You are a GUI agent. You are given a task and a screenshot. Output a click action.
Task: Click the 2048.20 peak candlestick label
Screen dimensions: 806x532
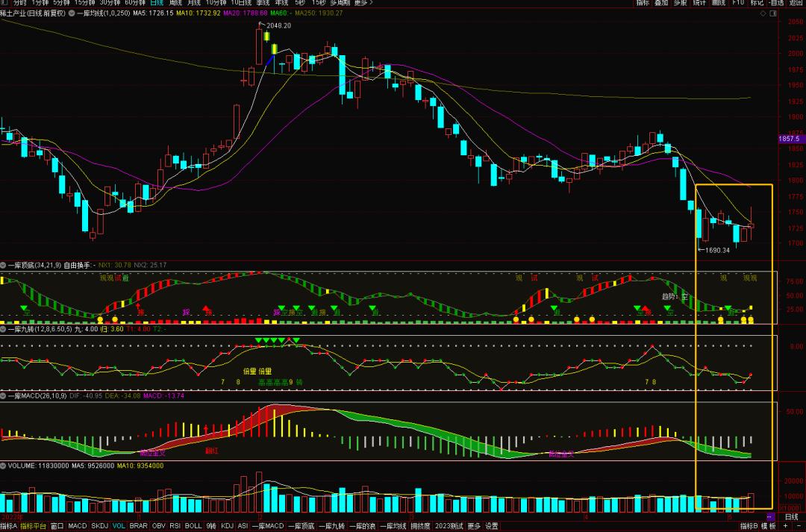click(x=278, y=25)
